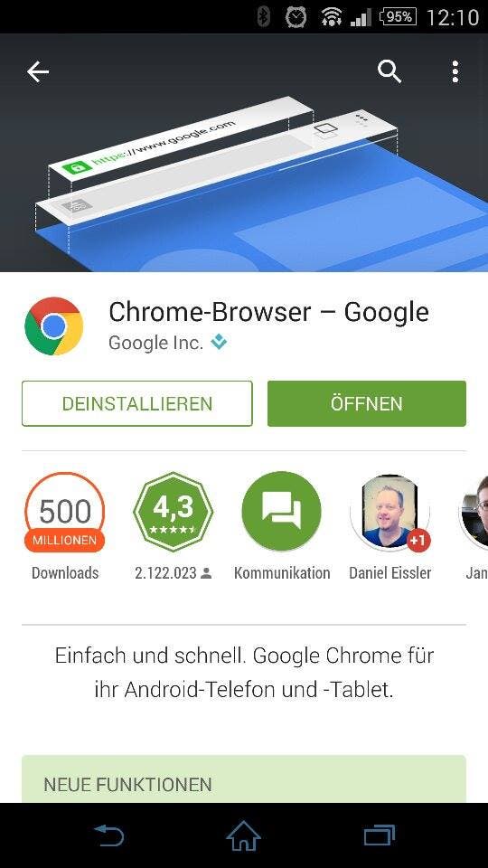Tap the top developer badge next to Google Inc.
The width and height of the screenshot is (488, 868).
pyautogui.click(x=219, y=343)
